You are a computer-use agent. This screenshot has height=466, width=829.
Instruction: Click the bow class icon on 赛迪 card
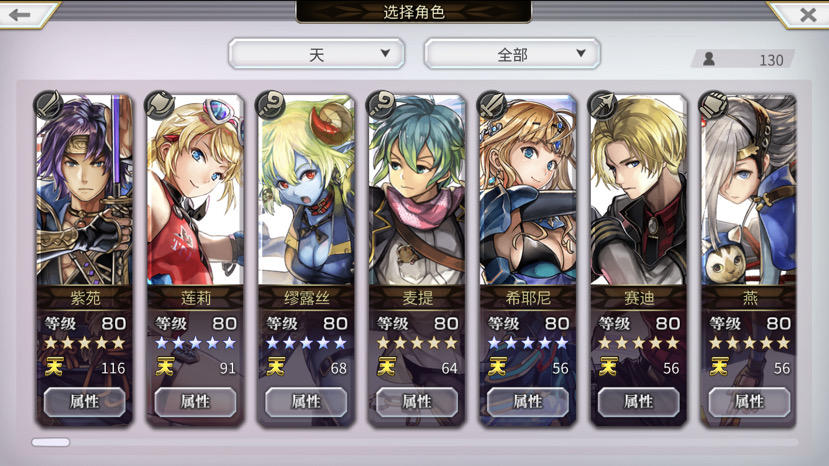click(x=603, y=105)
